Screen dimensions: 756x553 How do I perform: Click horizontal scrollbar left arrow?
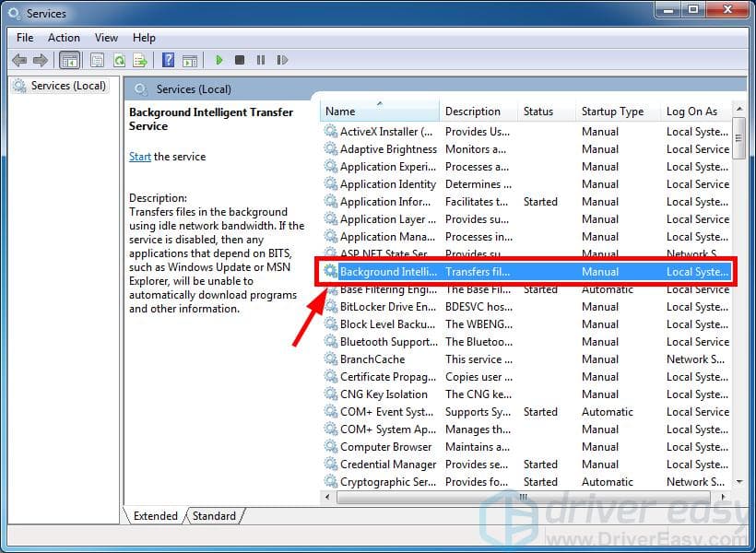point(328,497)
